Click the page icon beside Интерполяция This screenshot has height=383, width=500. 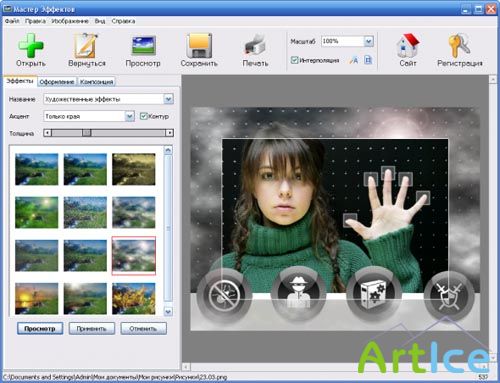[368, 60]
